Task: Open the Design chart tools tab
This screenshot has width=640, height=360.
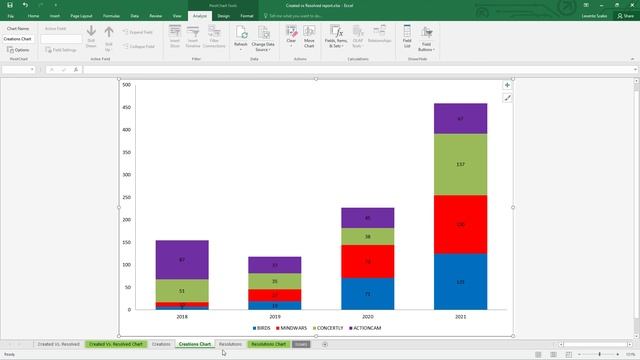Action: [223, 16]
